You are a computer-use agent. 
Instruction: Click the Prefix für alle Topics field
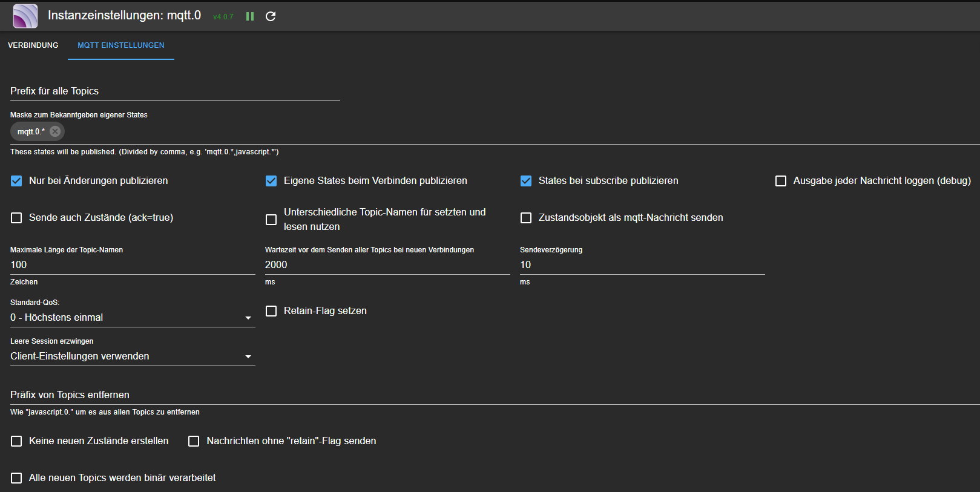175,91
